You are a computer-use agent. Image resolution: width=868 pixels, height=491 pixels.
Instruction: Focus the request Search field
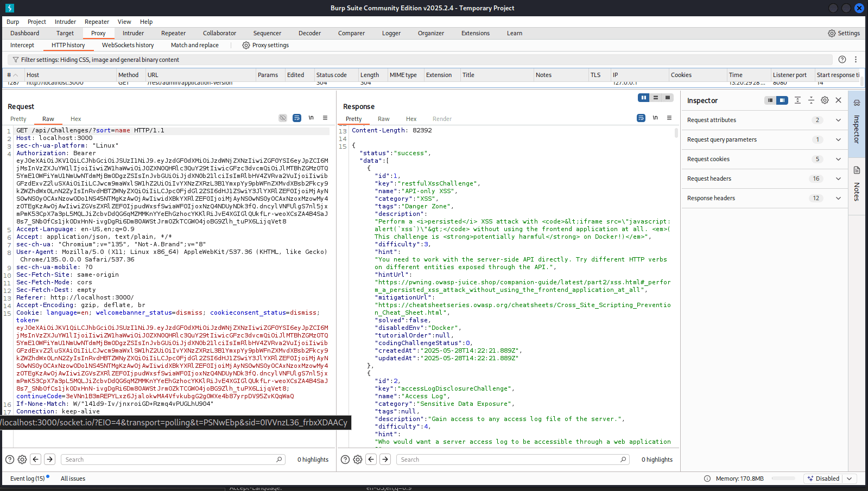[x=173, y=460]
